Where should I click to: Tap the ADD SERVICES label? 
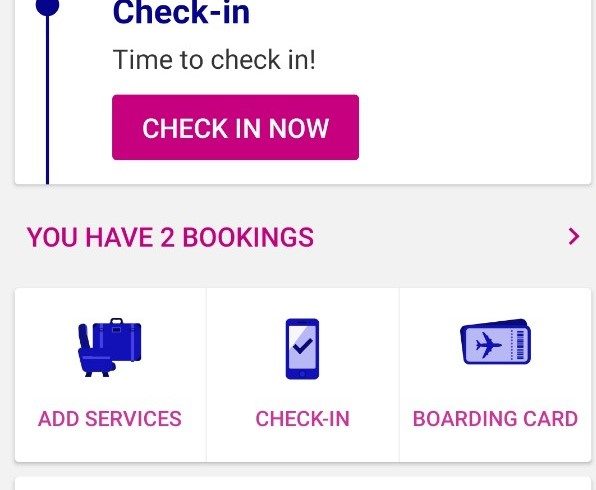click(x=109, y=419)
